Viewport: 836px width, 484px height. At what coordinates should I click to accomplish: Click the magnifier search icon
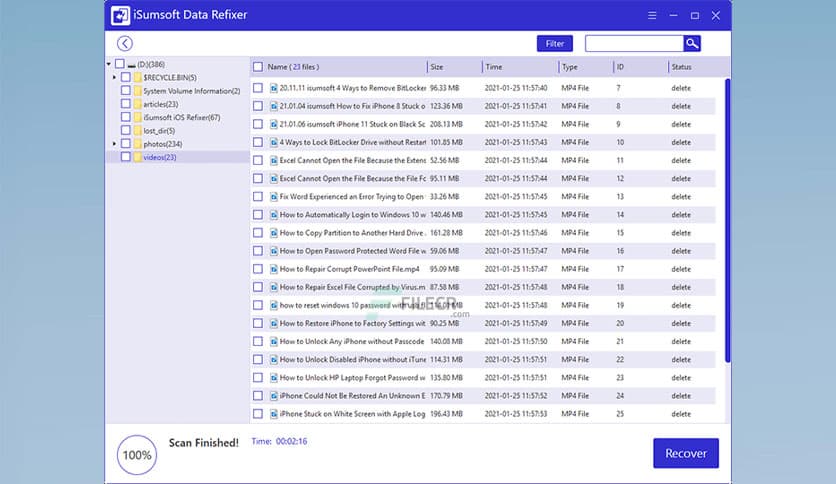click(692, 44)
